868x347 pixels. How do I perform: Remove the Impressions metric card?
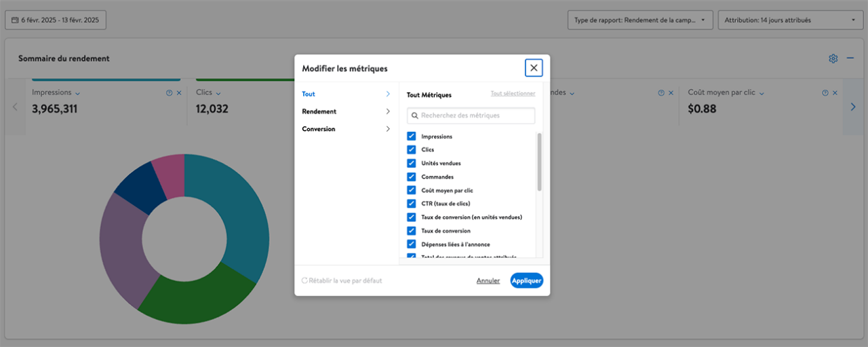coord(179,93)
